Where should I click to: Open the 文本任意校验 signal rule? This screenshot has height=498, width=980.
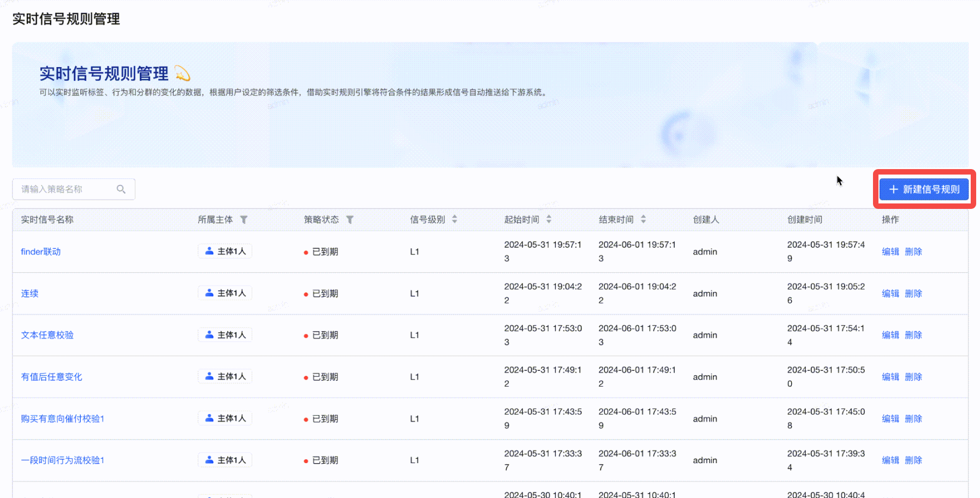pos(47,335)
